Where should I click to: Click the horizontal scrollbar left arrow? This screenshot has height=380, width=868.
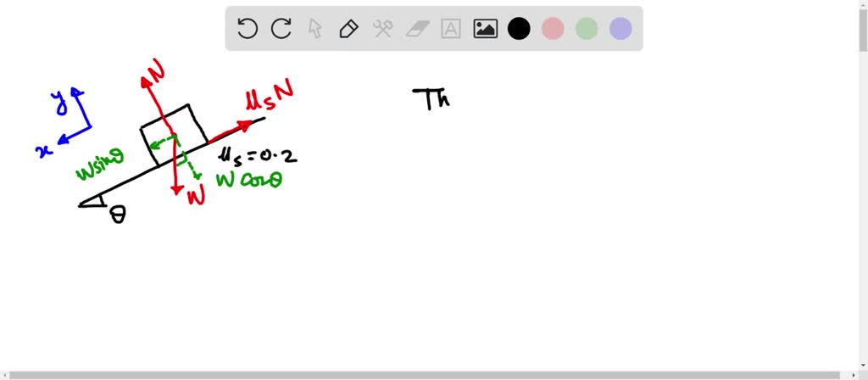[4, 376]
